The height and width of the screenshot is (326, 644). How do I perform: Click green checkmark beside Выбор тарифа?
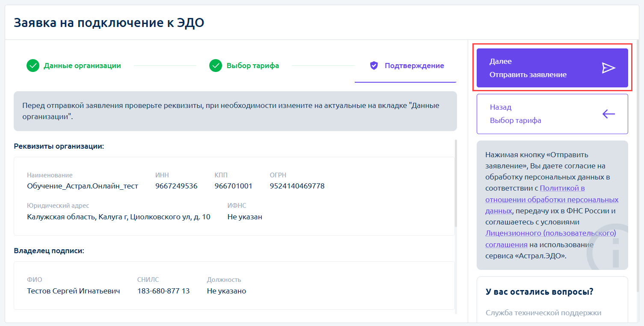216,66
